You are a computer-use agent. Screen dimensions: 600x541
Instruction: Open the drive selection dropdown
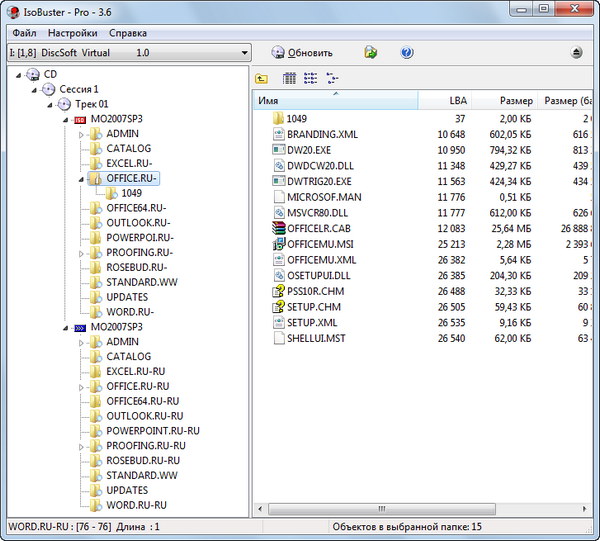(245, 52)
